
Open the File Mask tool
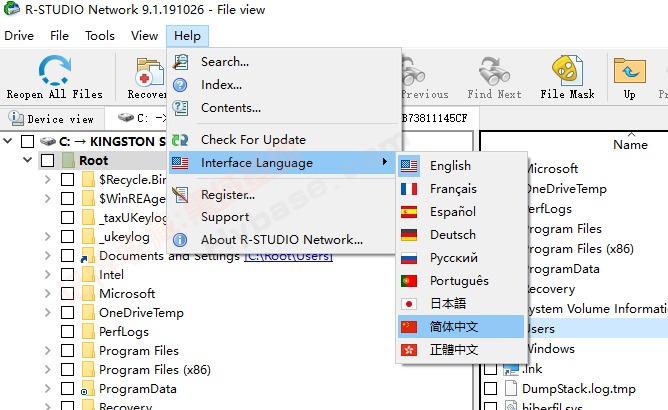click(567, 78)
